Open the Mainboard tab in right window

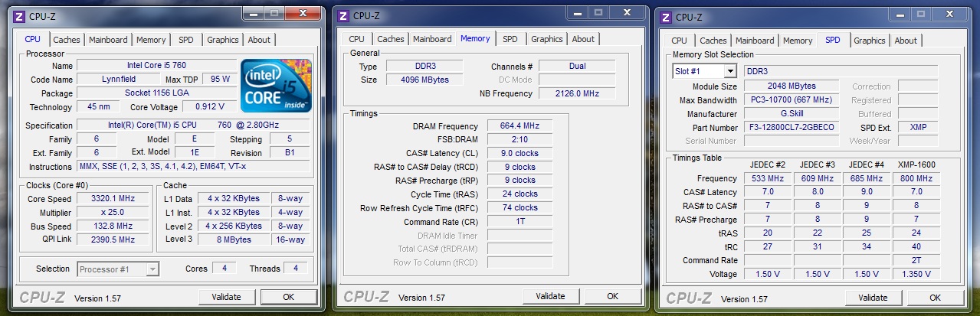[755, 41]
